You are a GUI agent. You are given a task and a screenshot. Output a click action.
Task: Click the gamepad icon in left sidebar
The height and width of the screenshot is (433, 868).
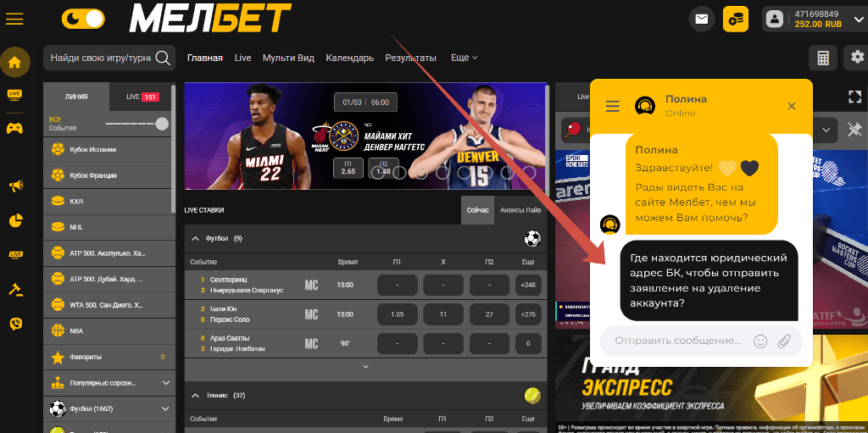pos(14,129)
